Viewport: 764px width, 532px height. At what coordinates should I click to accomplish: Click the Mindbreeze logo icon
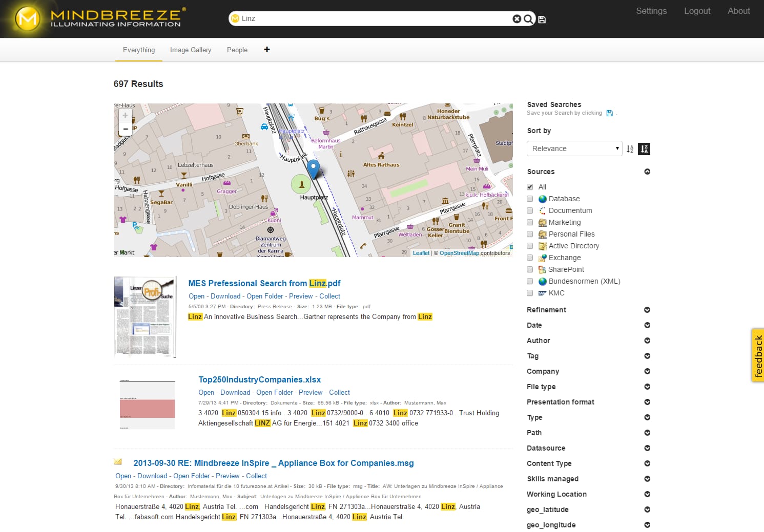pos(28,19)
